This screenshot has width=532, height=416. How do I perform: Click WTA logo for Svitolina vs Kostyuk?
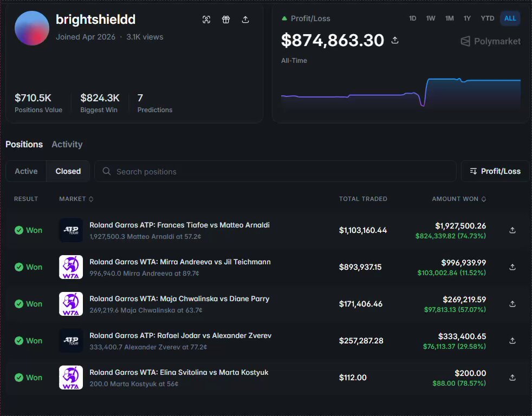point(71,378)
